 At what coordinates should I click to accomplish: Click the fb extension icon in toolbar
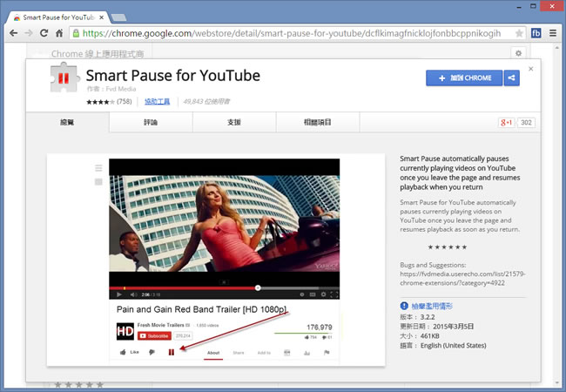click(536, 34)
